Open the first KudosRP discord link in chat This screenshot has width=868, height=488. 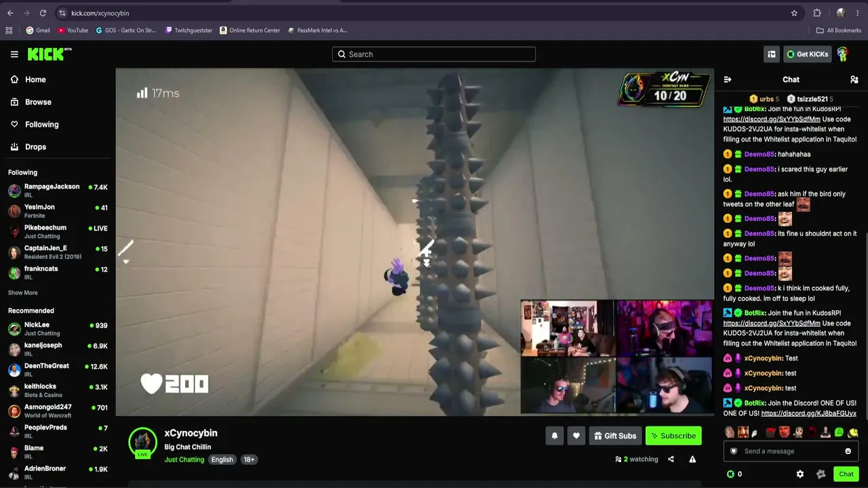772,119
